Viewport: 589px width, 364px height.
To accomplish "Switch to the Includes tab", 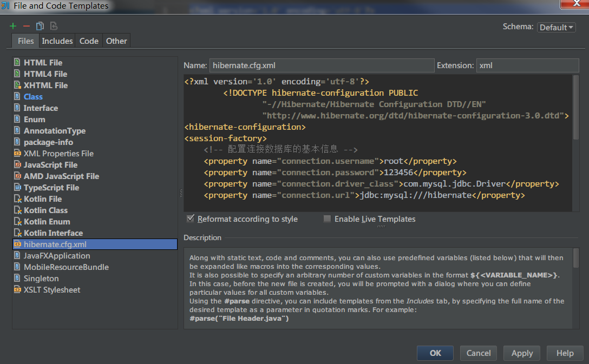I will [x=57, y=41].
